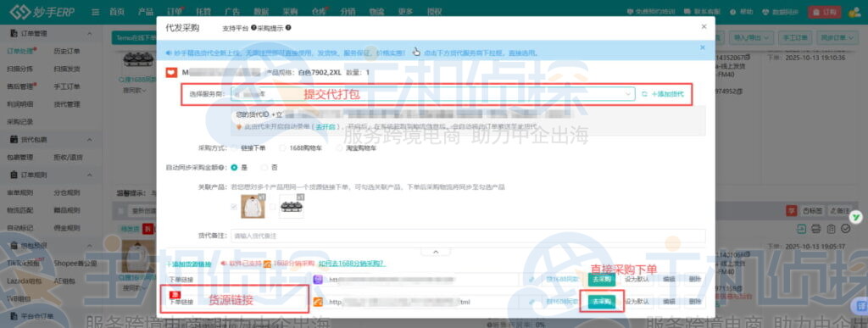Open 历史订单 in the sidebar

tap(67, 51)
